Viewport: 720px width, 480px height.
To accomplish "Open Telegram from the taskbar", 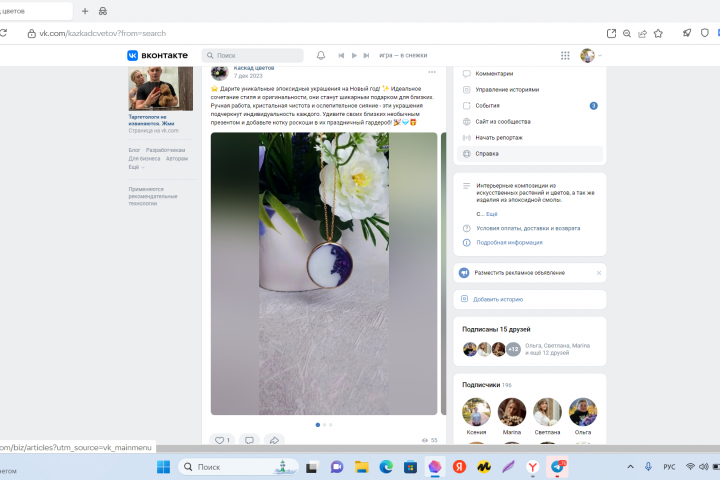I will click(557, 467).
